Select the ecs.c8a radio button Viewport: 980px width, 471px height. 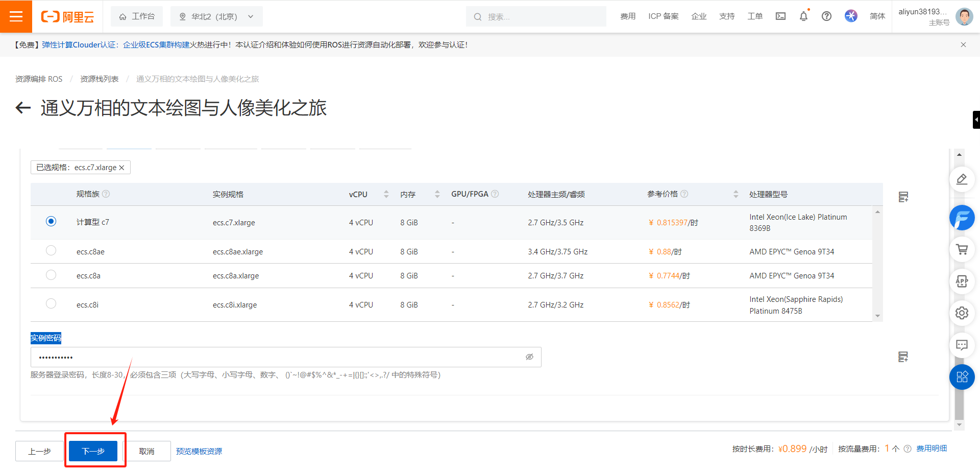tap(51, 275)
